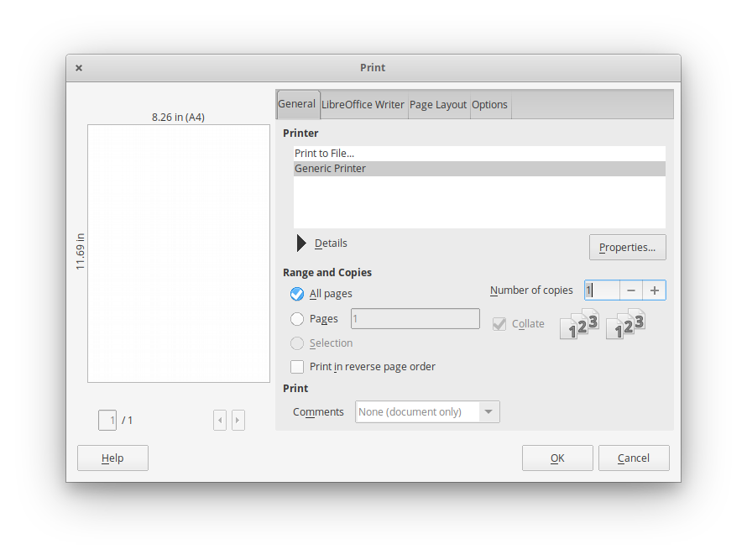Viewport: 747px width, 560px height.
Task: Switch to the LibreOffice Writer tab
Action: [363, 104]
